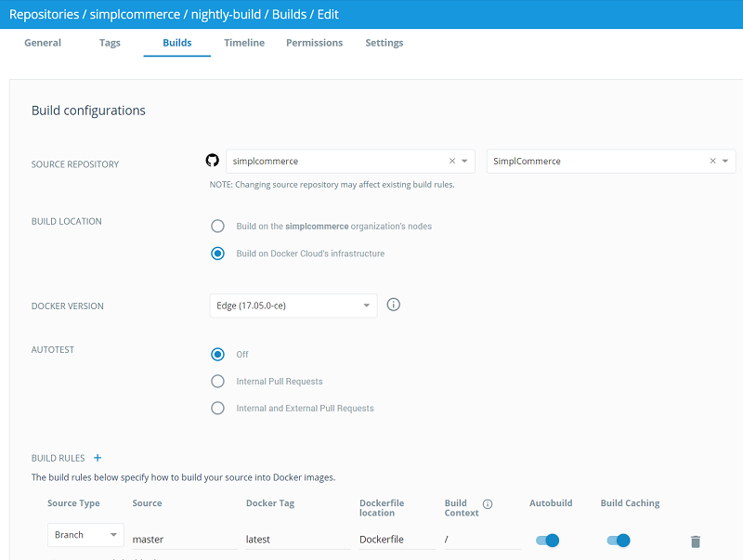Expand the SimplCommerce organization dropdown
The width and height of the screenshot is (743, 560).
[726, 160]
